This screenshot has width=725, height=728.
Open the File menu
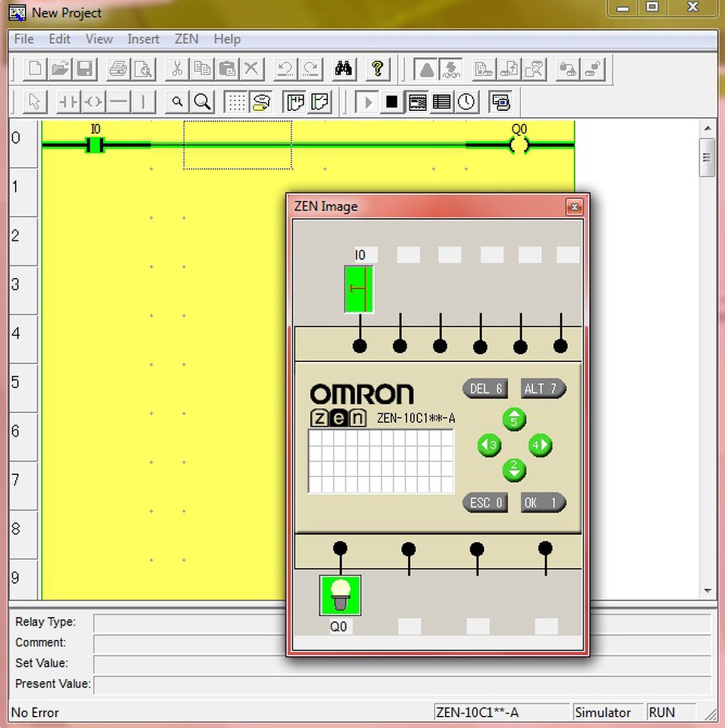[x=23, y=39]
